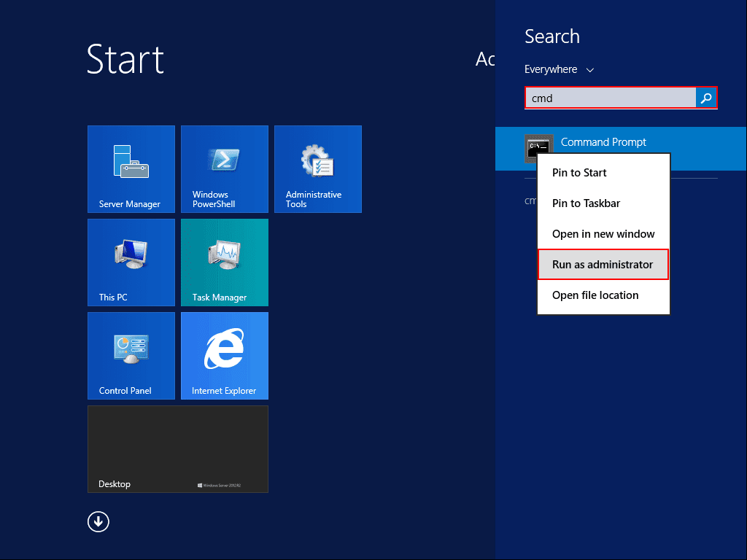747x560 pixels.
Task: Choose Pin to Start from context menu
Action: click(x=603, y=173)
